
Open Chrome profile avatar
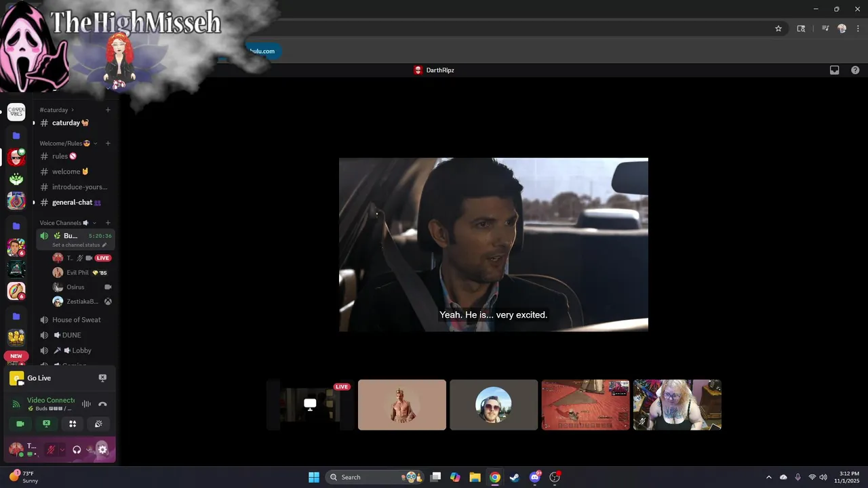click(x=842, y=28)
